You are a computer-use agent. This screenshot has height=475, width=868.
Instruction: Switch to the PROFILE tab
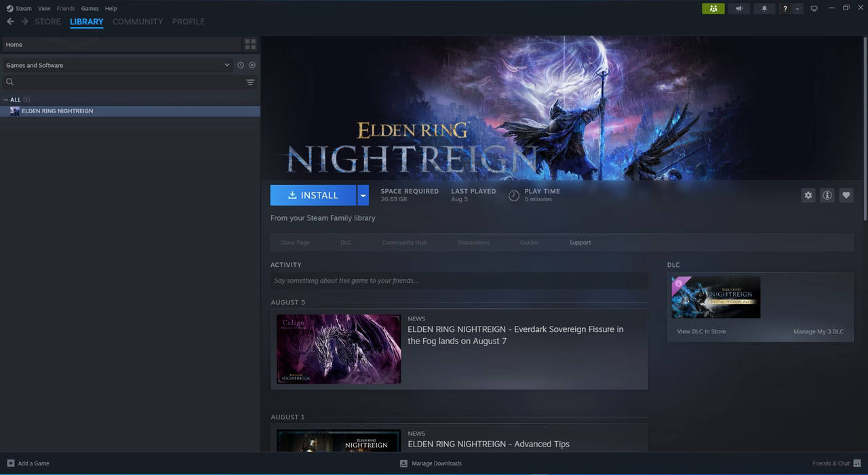coord(189,22)
